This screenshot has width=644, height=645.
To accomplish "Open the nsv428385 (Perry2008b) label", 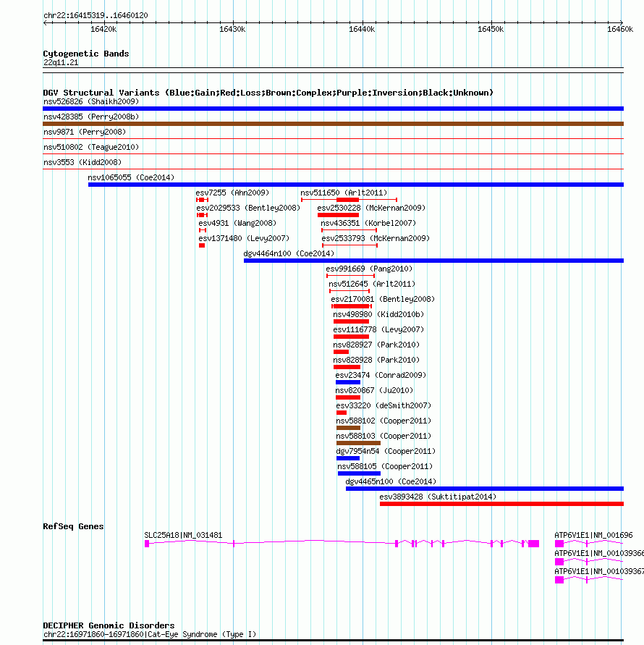I will pos(91,117).
